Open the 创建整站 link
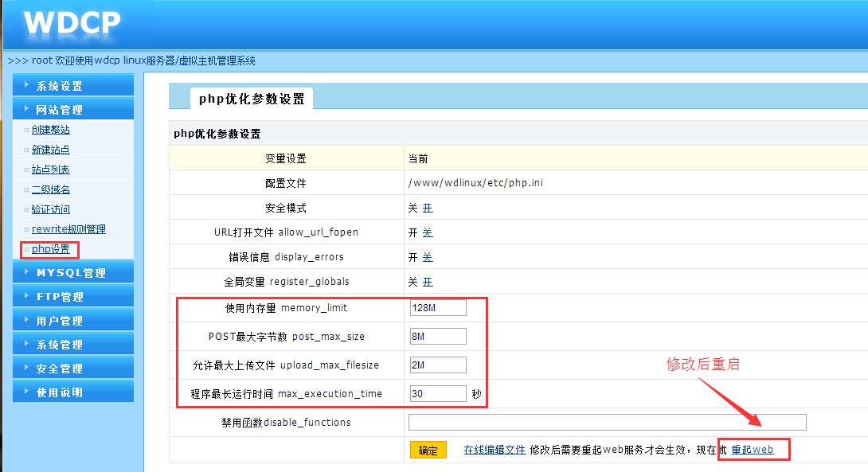The image size is (868, 472). point(50,130)
